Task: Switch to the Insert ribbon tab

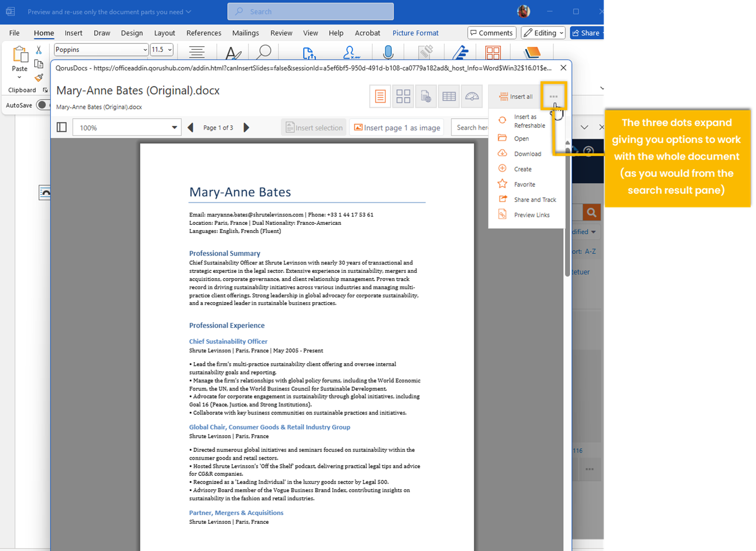Action: click(x=74, y=33)
